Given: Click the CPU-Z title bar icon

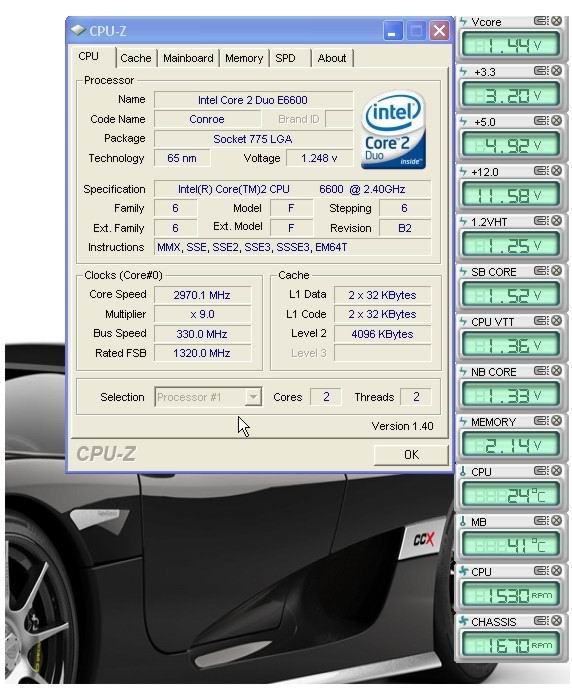Looking at the screenshot, I should (78, 30).
